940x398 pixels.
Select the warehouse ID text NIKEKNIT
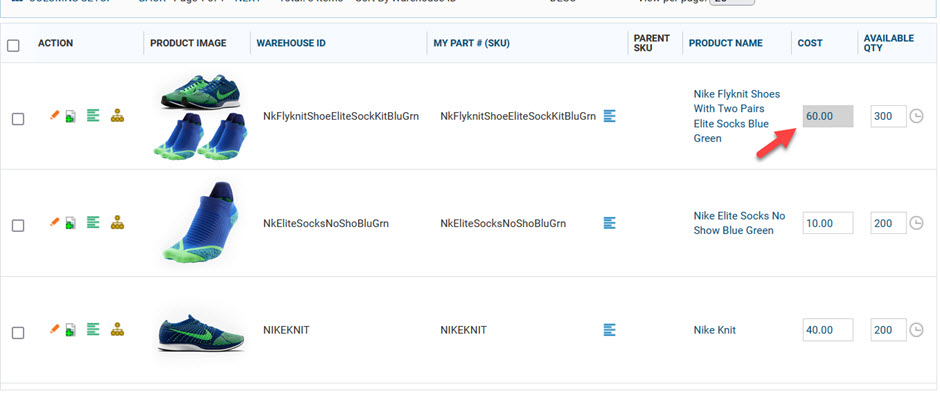pos(286,330)
